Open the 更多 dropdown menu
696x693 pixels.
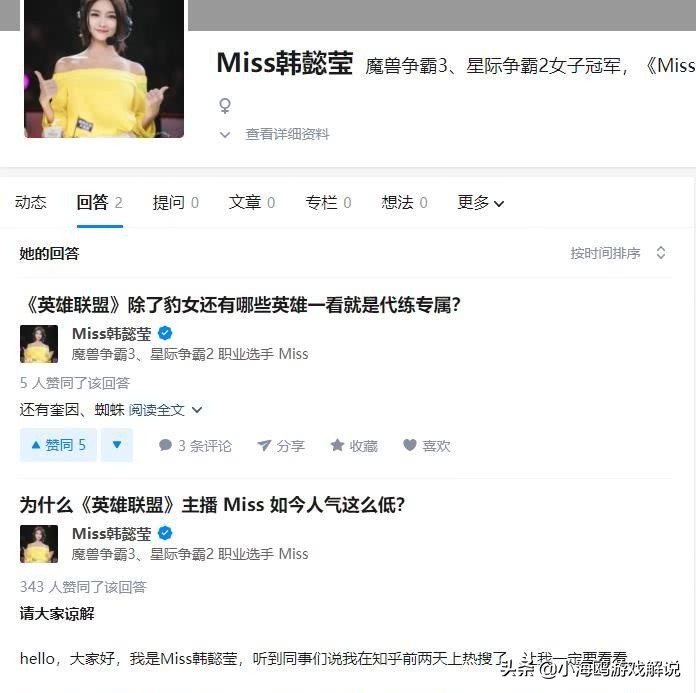pyautogui.click(x=481, y=203)
